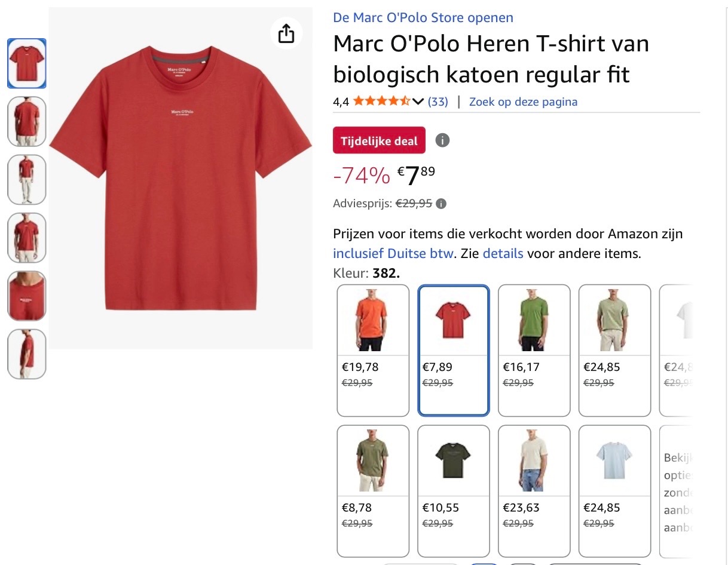
Task: Open the last thumbnail showing side view
Action: coord(26,354)
